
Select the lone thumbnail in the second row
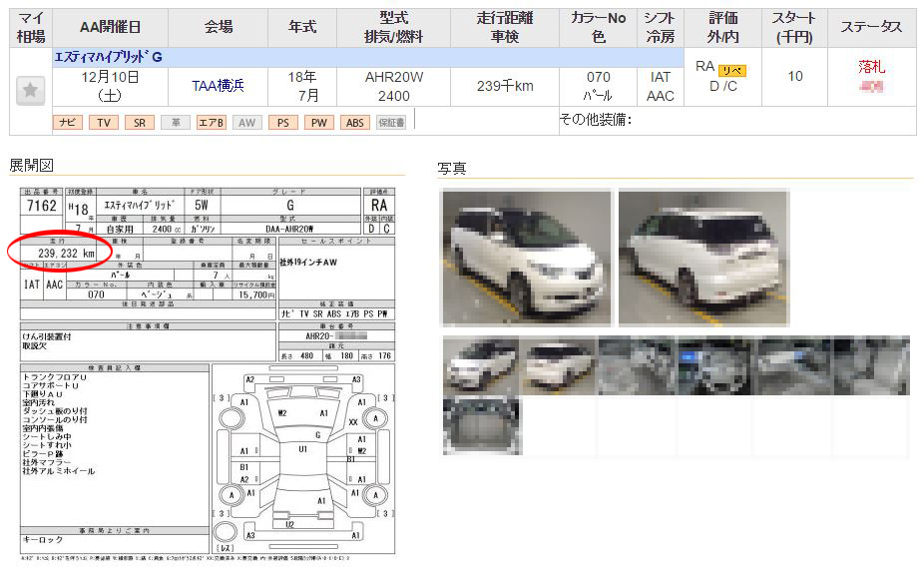click(x=482, y=425)
